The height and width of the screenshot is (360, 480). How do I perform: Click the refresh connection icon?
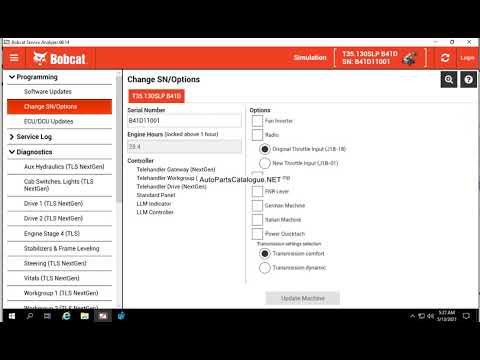point(445,58)
